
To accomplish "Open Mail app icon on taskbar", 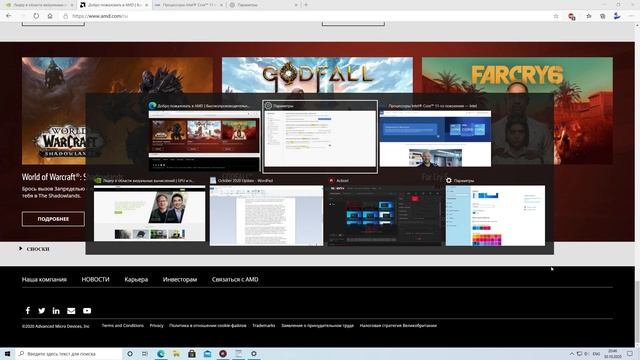I will point(207,353).
